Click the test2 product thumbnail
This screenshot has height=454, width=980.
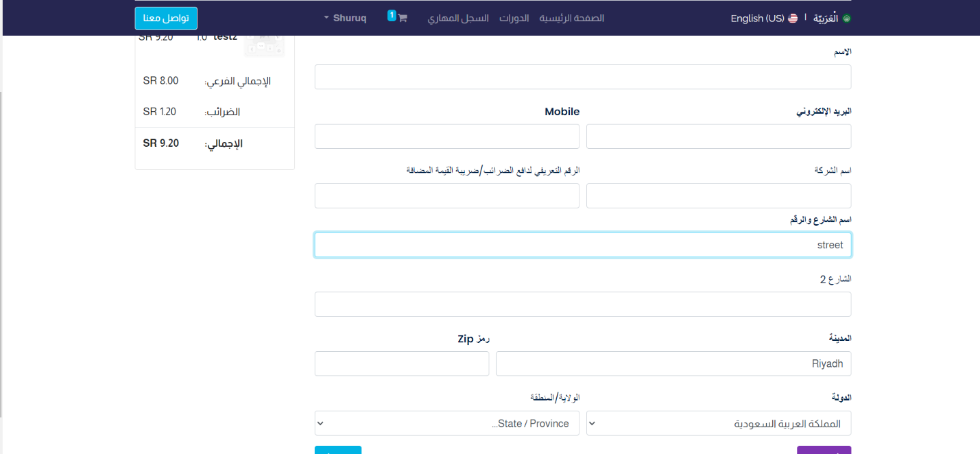265,45
